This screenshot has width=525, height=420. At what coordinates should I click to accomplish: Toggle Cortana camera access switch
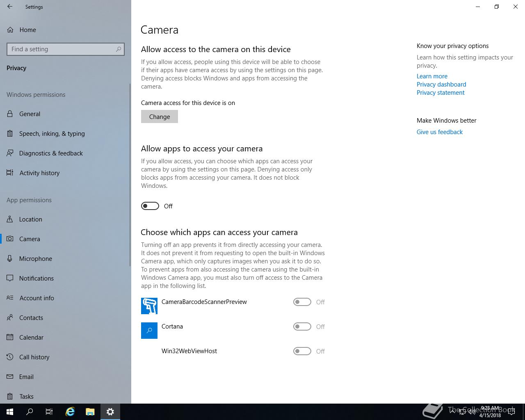pyautogui.click(x=302, y=326)
